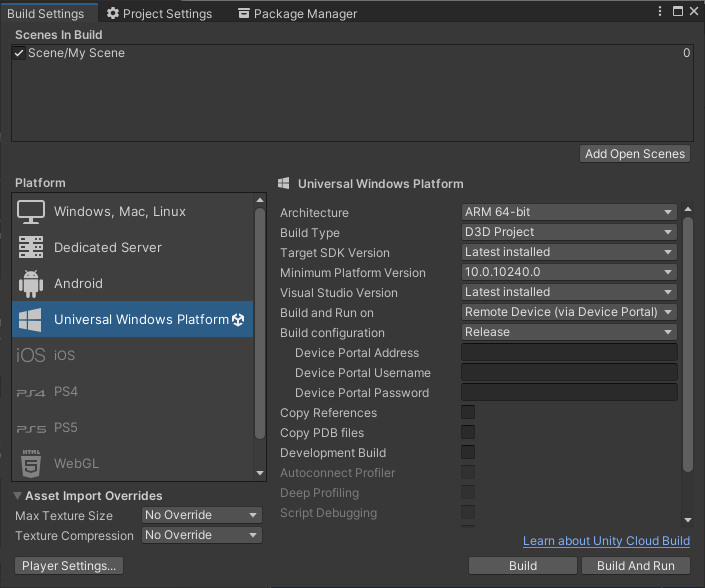This screenshot has width=705, height=588.
Task: Click Windows logo beside Universal Windows Platform header
Action: [283, 183]
